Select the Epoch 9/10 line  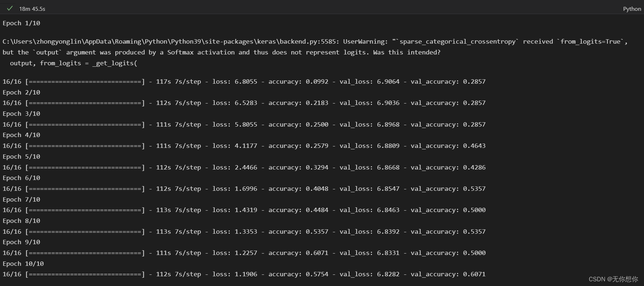pyautogui.click(x=21, y=242)
